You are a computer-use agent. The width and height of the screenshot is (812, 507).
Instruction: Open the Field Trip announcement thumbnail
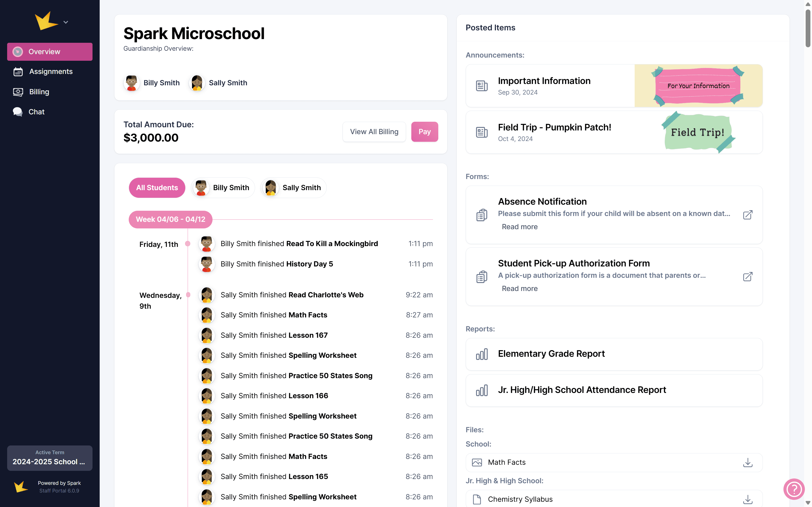(698, 132)
